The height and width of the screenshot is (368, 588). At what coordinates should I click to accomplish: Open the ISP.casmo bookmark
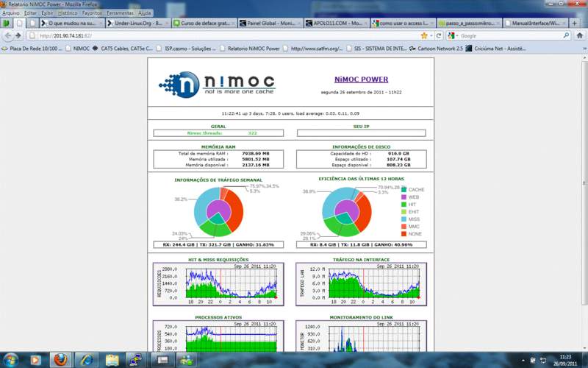187,49
